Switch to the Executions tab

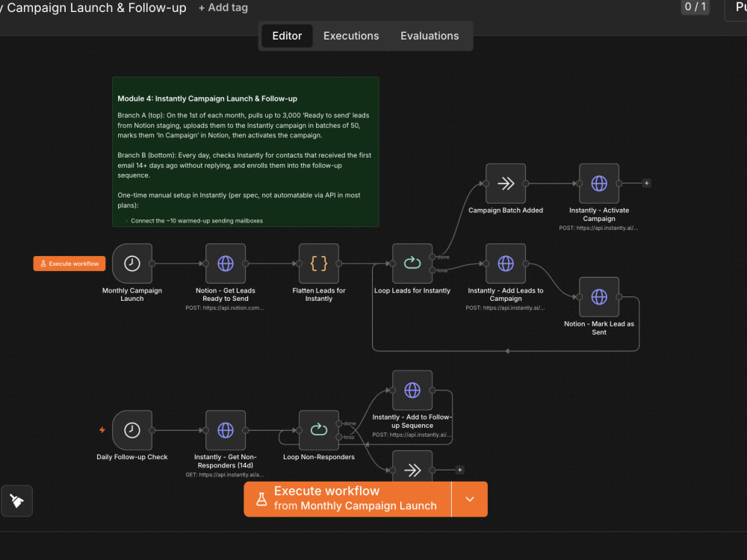pos(351,36)
